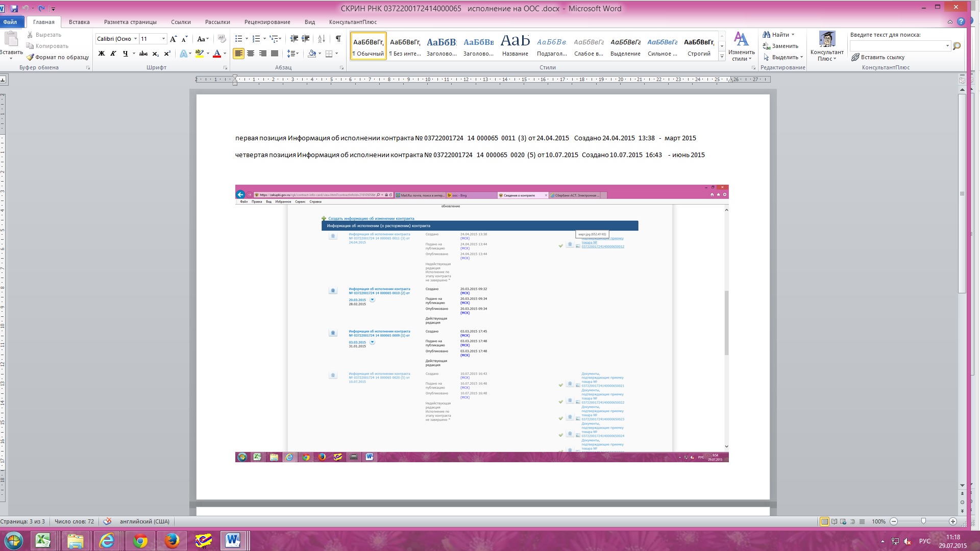Grow the font size
The image size is (980, 551).
pos(173,39)
